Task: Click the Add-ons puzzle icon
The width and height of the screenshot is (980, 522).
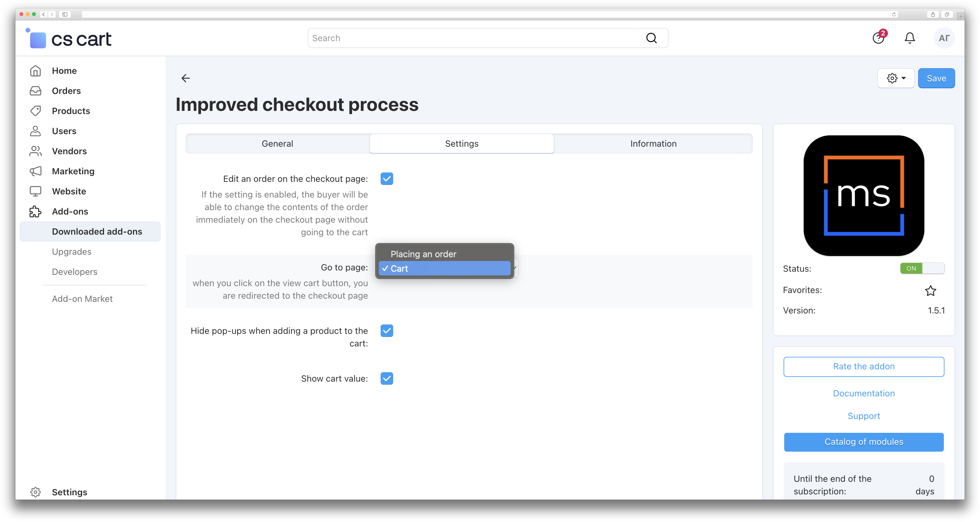Action: [x=36, y=211]
